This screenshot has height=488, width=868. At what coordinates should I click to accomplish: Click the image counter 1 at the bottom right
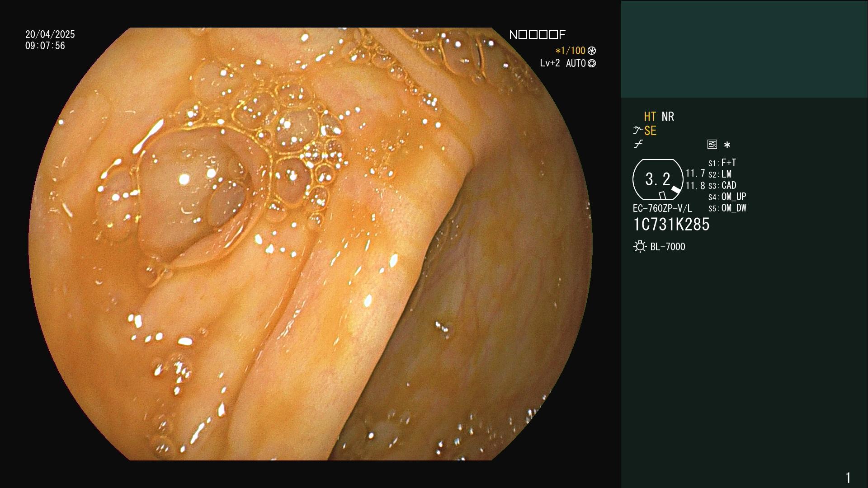[848, 478]
